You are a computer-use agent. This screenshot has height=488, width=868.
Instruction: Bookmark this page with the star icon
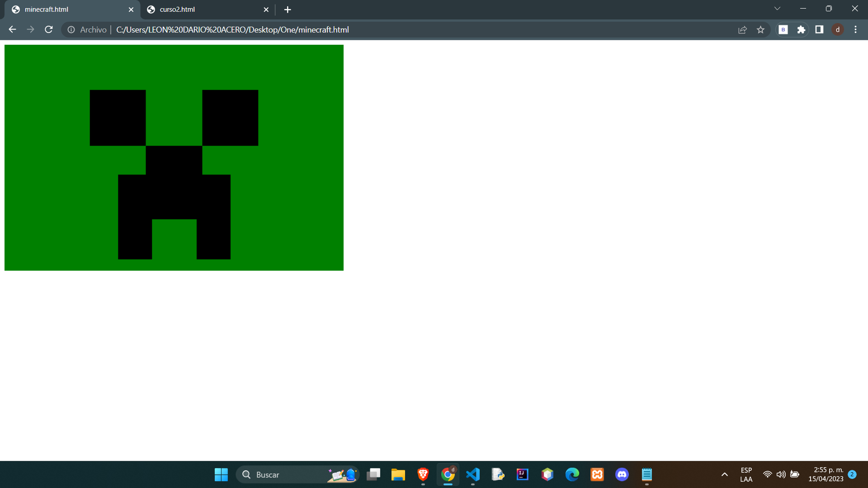pos(760,30)
